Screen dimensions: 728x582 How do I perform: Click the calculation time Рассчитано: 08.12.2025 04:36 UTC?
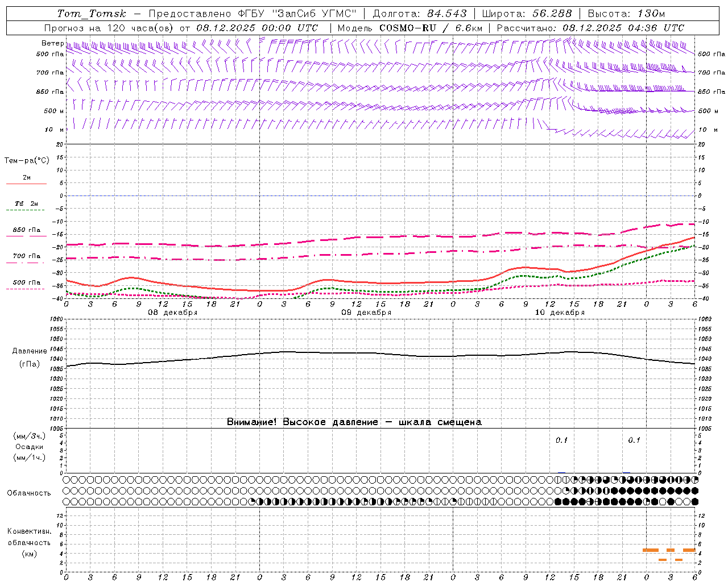pyautogui.click(x=590, y=28)
